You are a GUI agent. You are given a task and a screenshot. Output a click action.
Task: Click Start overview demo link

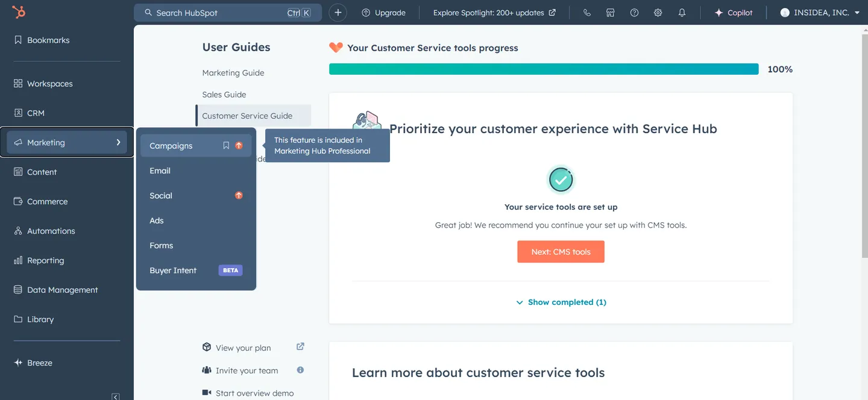(x=255, y=393)
